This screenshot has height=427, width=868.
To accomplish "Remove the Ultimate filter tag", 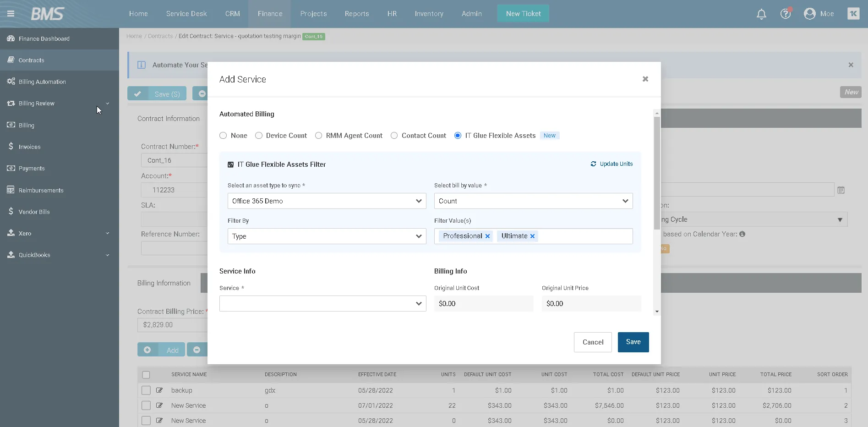I will (532, 236).
